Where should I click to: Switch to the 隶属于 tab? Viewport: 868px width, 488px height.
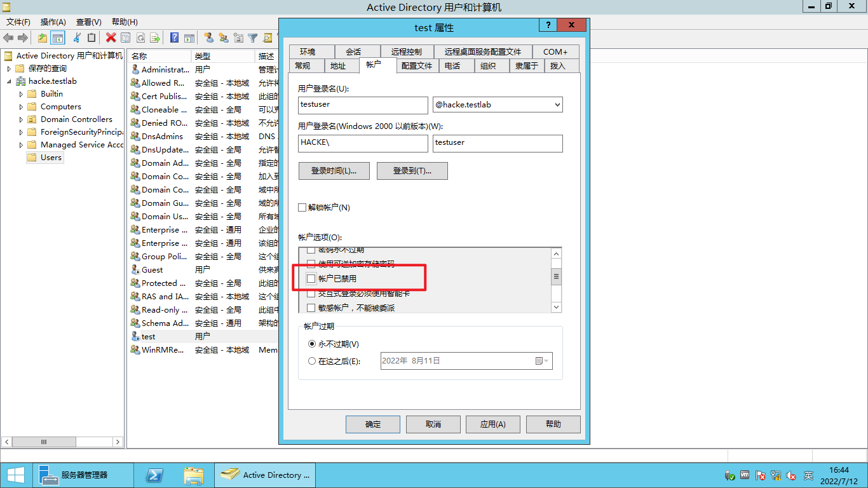click(x=526, y=66)
